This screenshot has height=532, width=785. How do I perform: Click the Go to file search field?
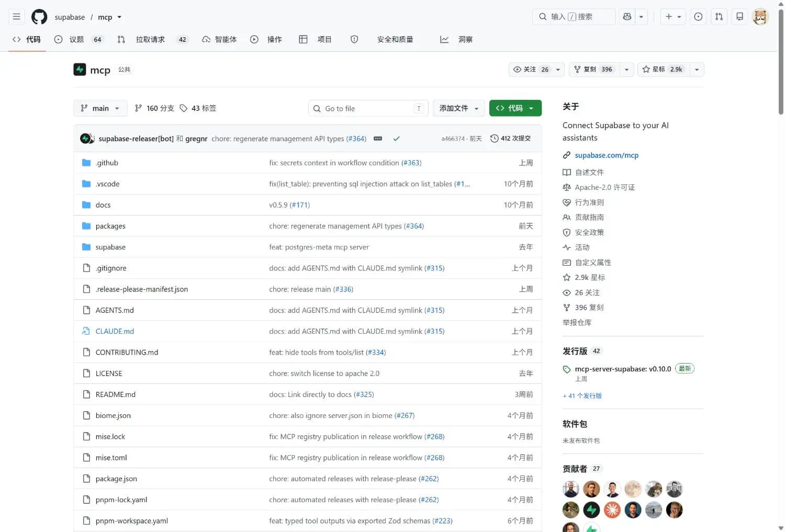coord(368,108)
